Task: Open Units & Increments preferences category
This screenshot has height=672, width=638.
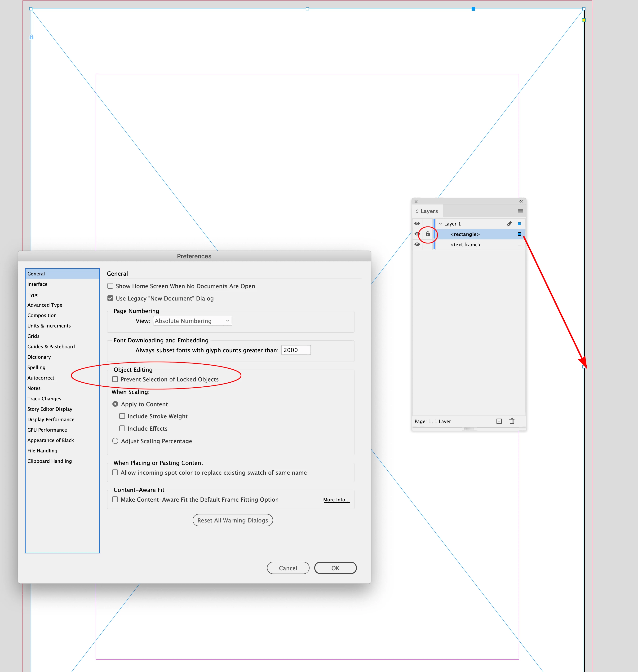Action: point(49,326)
